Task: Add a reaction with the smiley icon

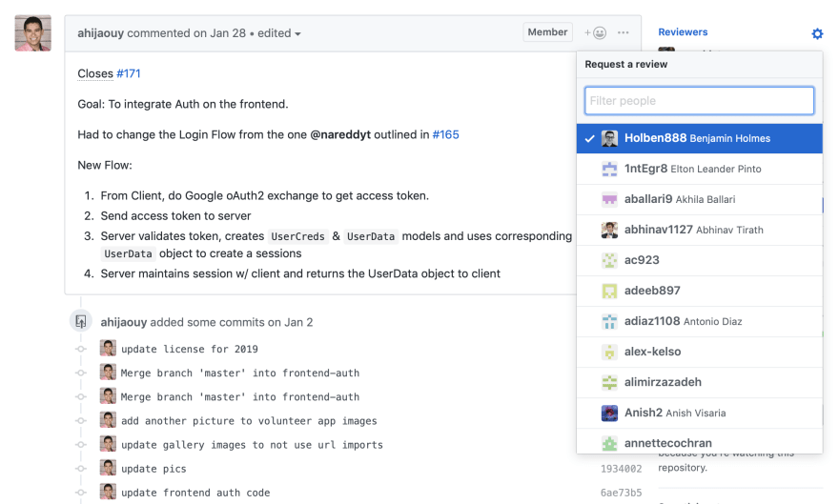Action: pyautogui.click(x=596, y=33)
